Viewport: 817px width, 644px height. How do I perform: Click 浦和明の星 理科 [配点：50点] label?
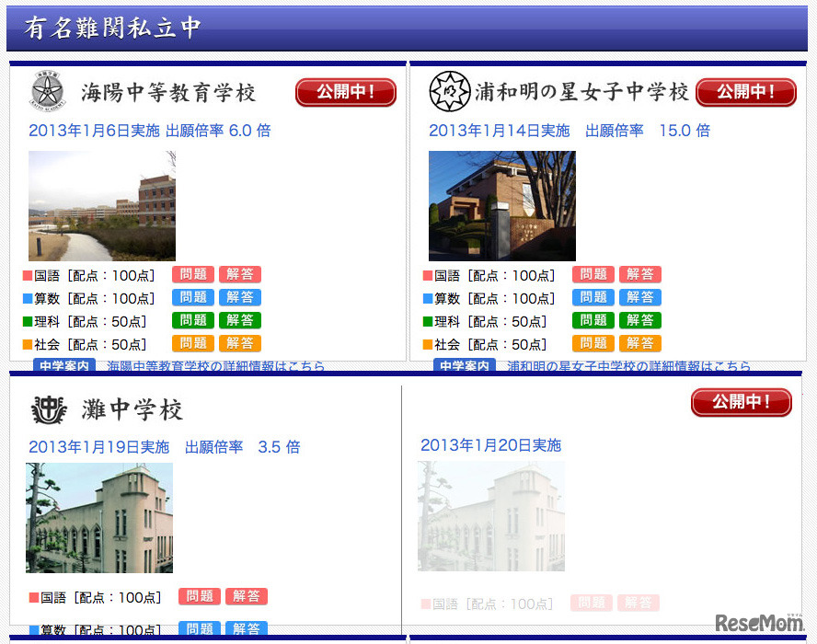pyautogui.click(x=485, y=321)
